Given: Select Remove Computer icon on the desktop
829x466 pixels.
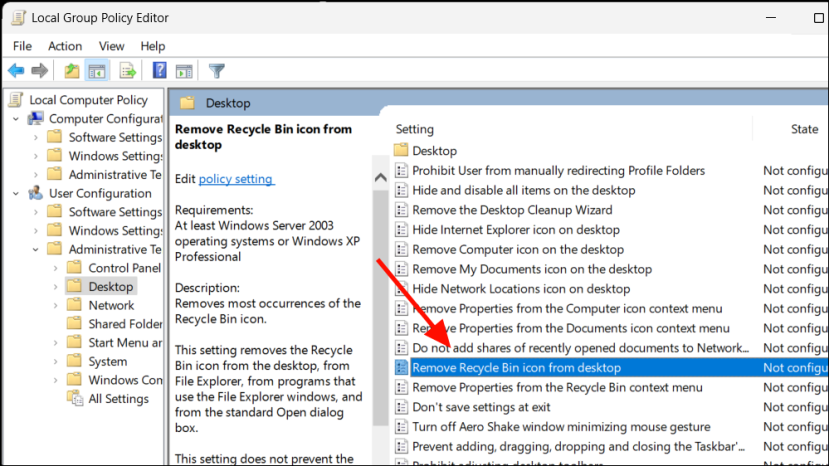Looking at the screenshot, I should [518, 249].
